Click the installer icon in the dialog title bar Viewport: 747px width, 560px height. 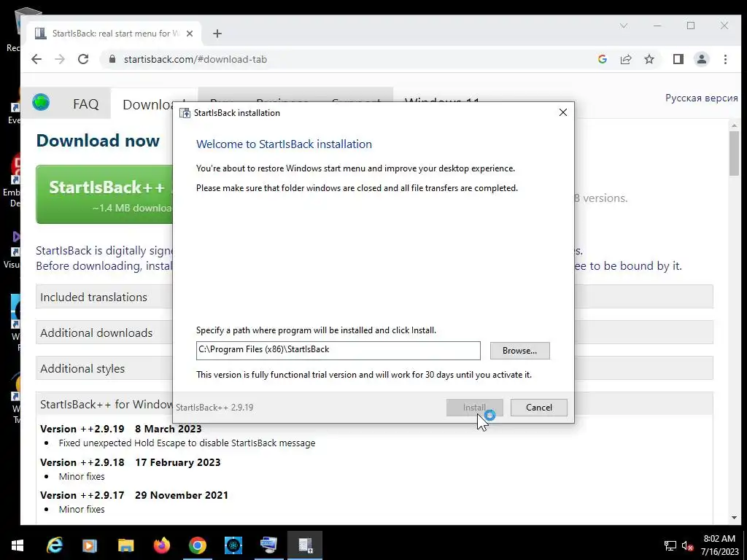[x=185, y=113]
